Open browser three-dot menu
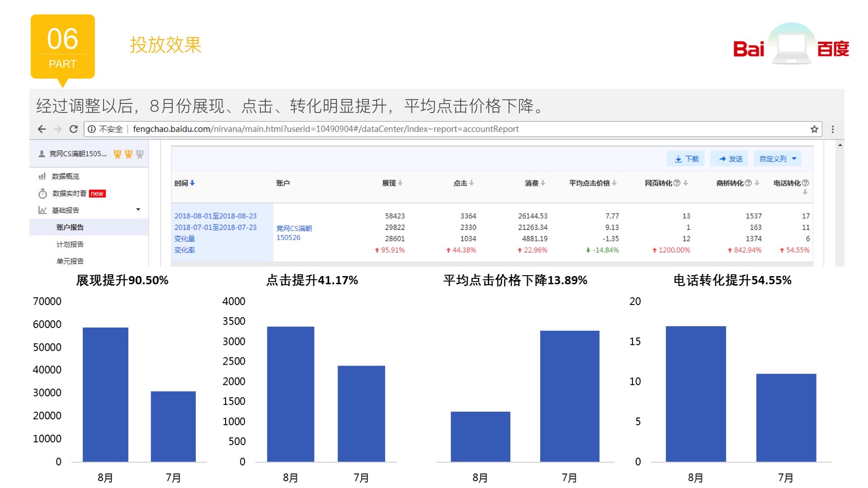868x488 pixels. point(833,129)
